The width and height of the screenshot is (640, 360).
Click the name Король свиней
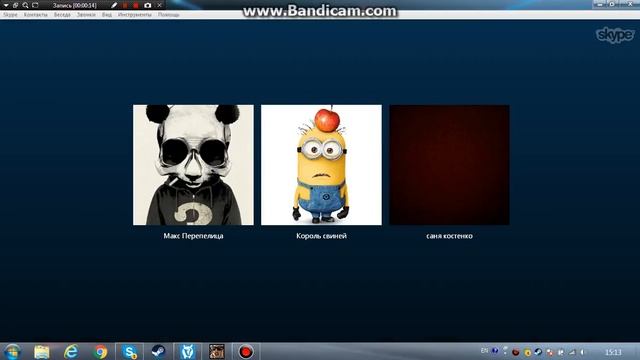tap(322, 236)
